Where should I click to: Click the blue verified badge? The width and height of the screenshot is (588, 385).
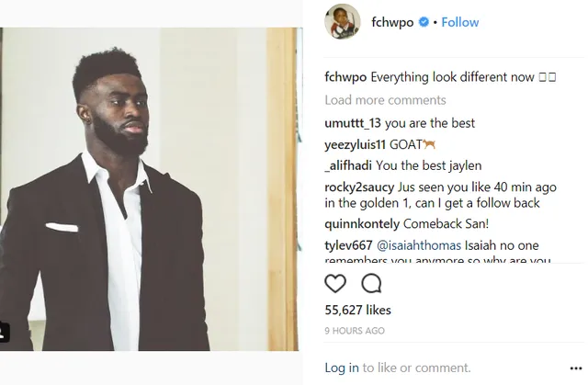pos(424,22)
